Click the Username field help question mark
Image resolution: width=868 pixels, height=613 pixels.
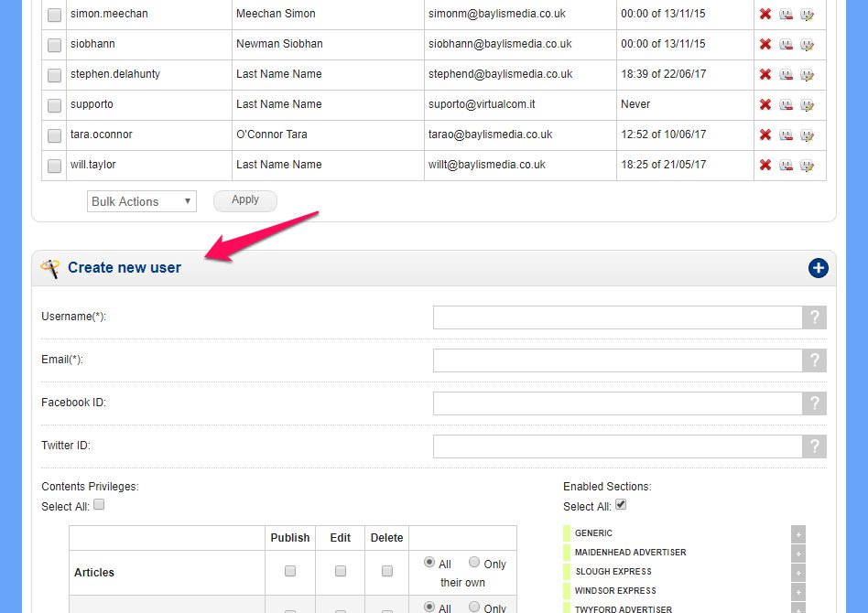coord(814,317)
